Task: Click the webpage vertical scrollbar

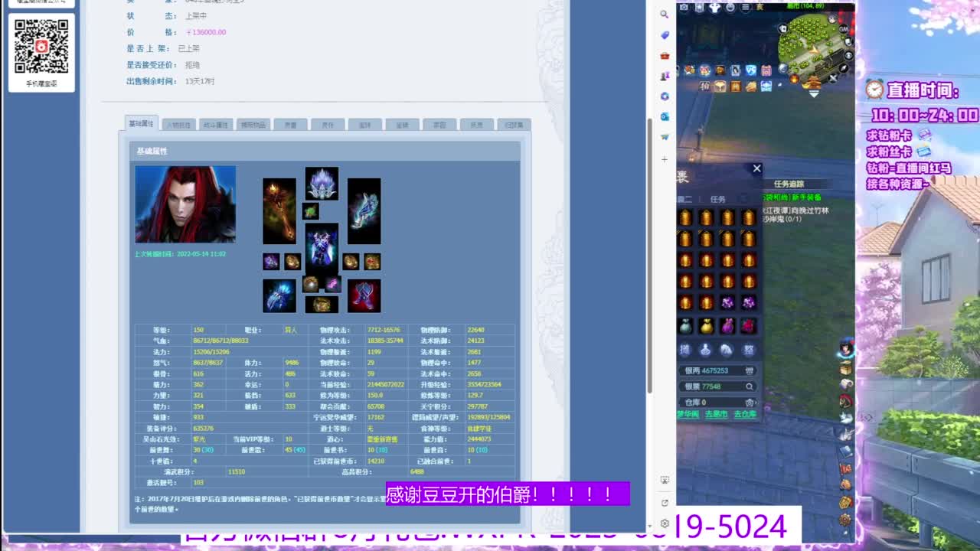Action: 651,256
